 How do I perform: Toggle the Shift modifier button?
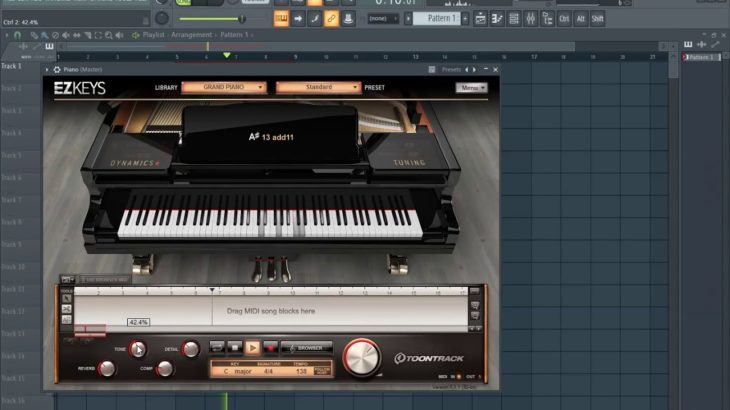pyautogui.click(x=597, y=19)
